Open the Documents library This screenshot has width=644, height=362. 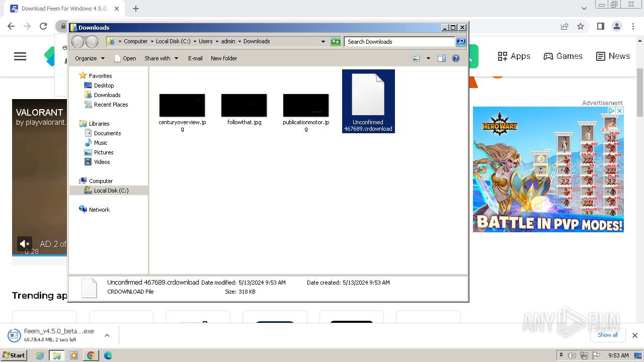pos(107,133)
